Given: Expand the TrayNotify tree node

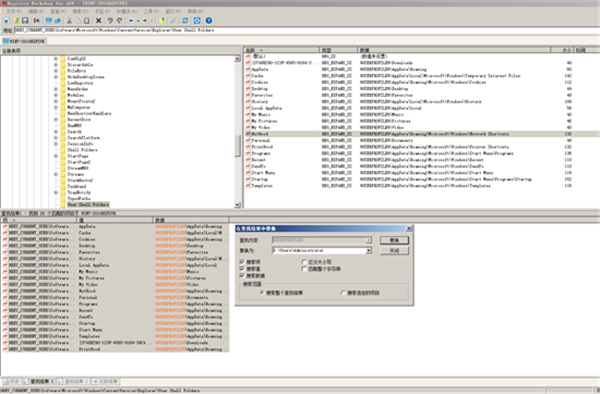Looking at the screenshot, I should 56,192.
